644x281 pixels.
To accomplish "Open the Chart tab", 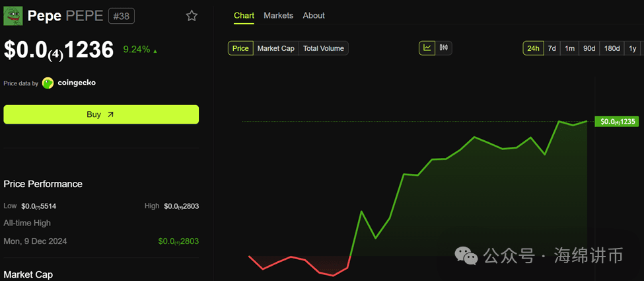I will (244, 16).
